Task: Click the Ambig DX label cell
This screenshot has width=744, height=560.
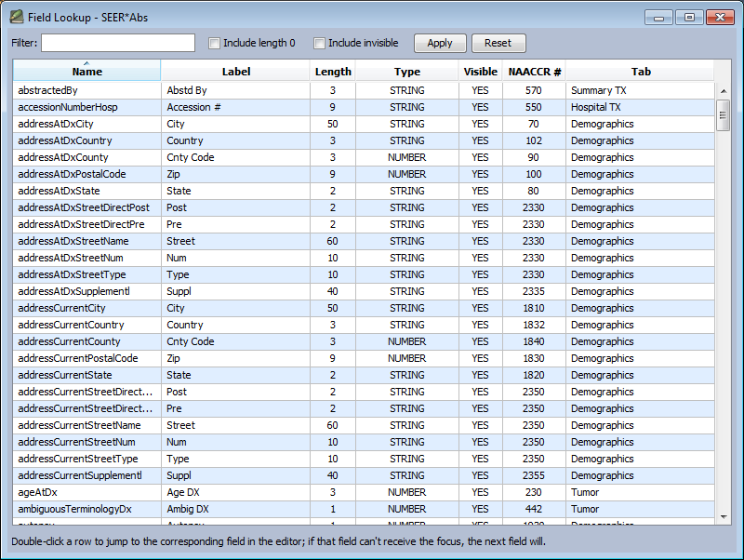Action: [x=236, y=509]
